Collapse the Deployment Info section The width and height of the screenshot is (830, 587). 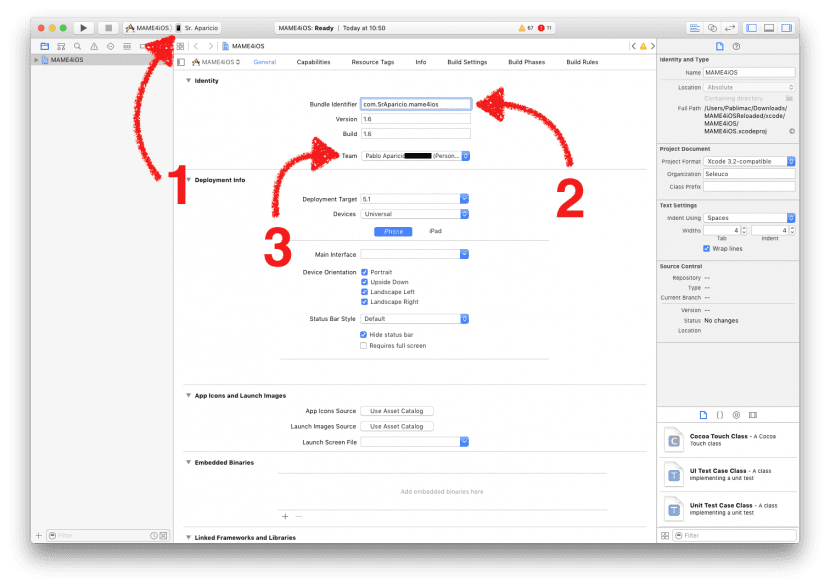coord(188,180)
